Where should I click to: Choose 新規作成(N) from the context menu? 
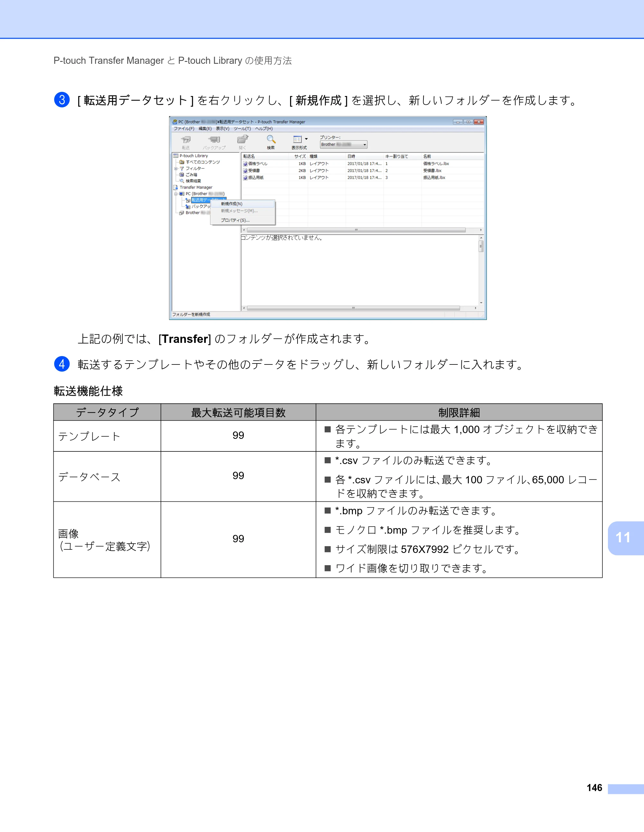pyautogui.click(x=243, y=204)
